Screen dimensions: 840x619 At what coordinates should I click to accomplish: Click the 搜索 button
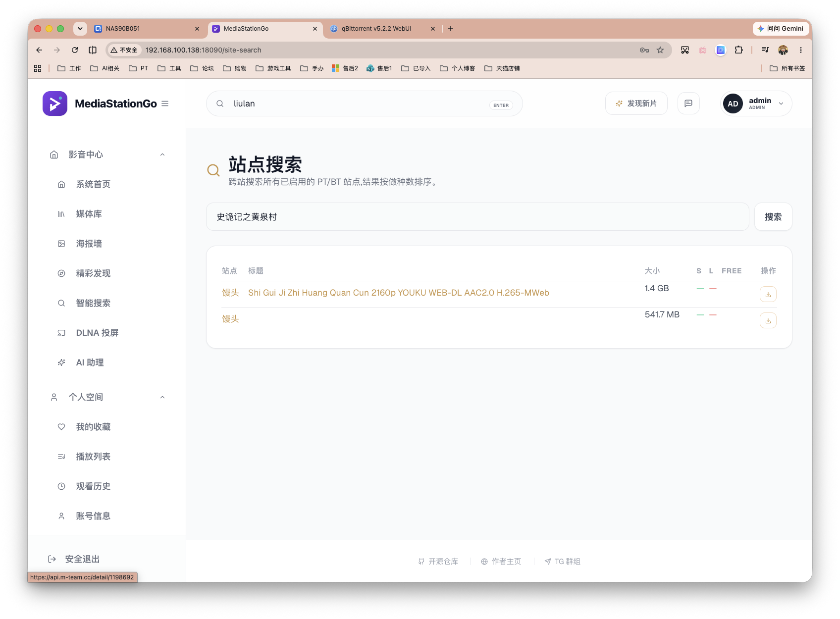coord(773,217)
